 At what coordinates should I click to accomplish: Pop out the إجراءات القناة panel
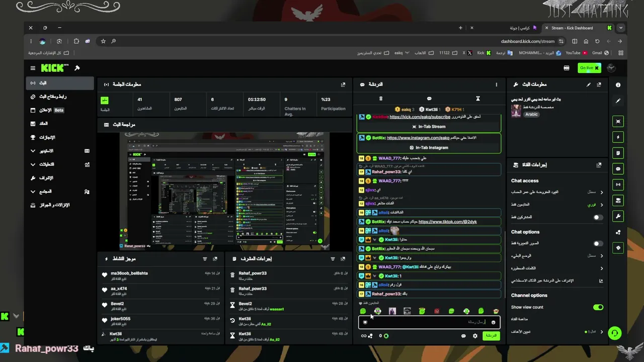(x=599, y=165)
